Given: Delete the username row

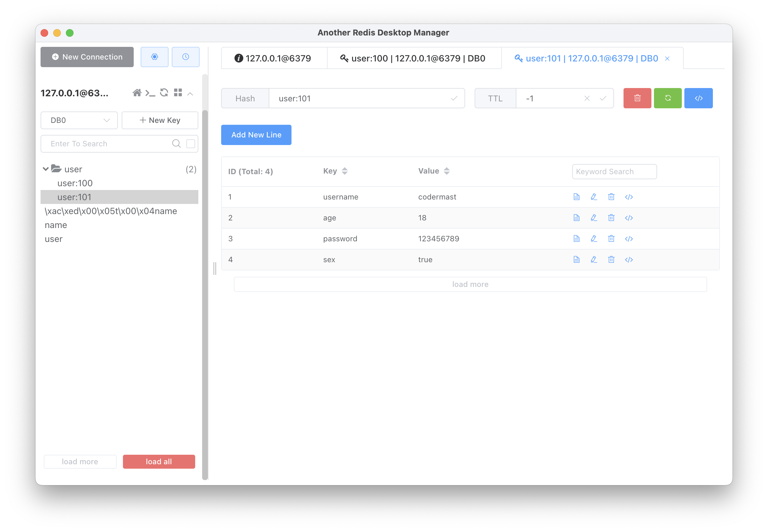Looking at the screenshot, I should (611, 197).
